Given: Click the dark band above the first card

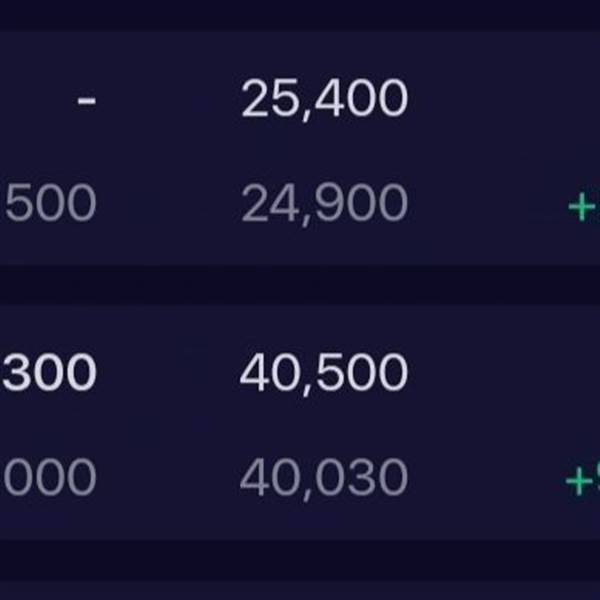Looking at the screenshot, I should coord(300,15).
